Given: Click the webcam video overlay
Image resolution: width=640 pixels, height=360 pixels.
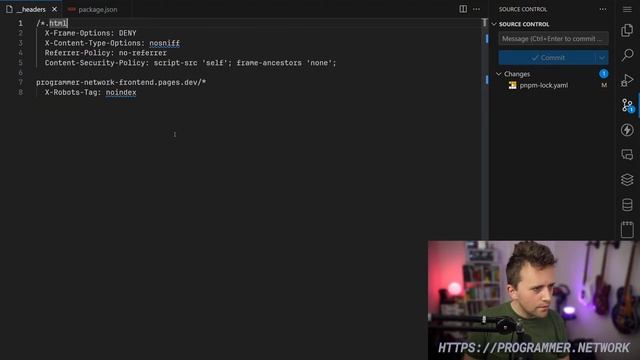Looking at the screenshot, I should (534, 300).
